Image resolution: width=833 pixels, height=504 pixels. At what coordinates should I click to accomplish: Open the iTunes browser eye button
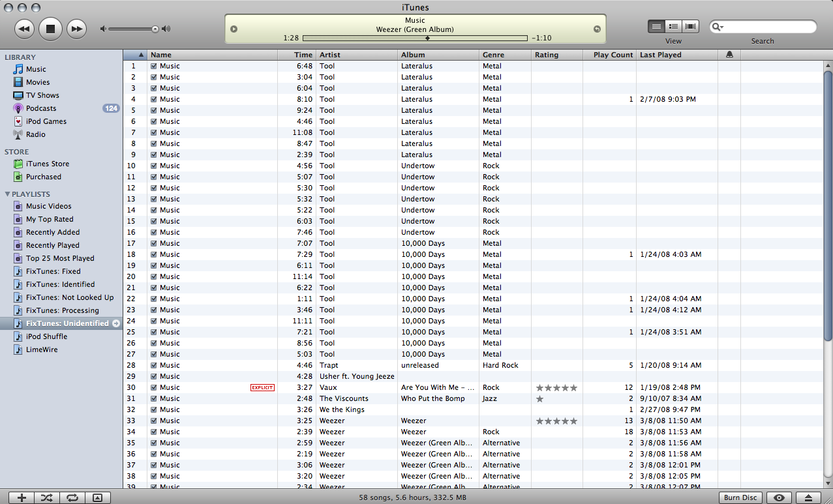778,497
